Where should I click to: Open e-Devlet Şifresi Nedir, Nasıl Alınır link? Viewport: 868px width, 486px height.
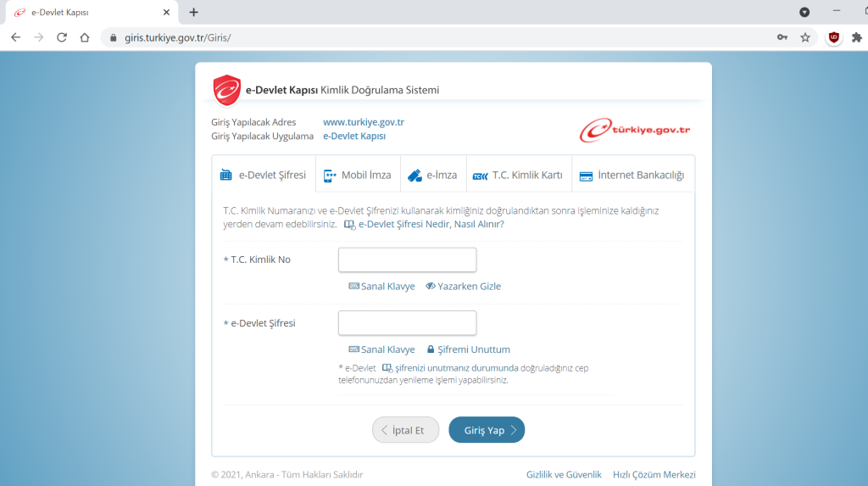coord(424,225)
